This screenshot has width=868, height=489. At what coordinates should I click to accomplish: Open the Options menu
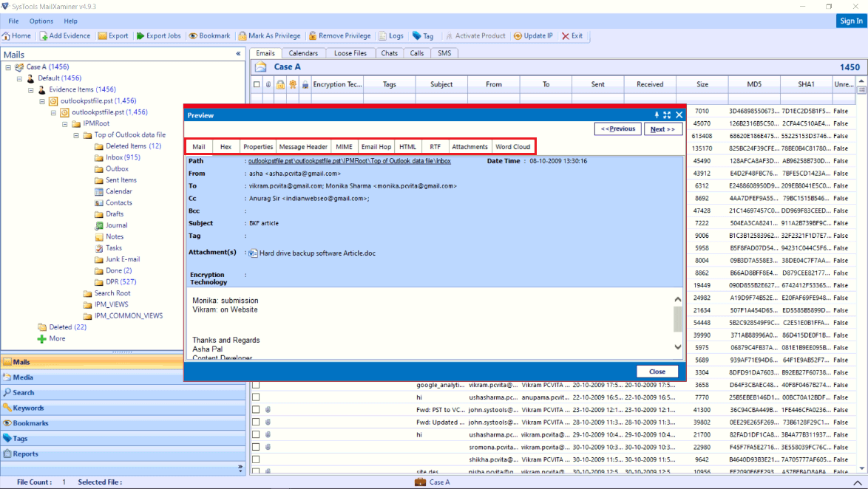[x=41, y=21]
